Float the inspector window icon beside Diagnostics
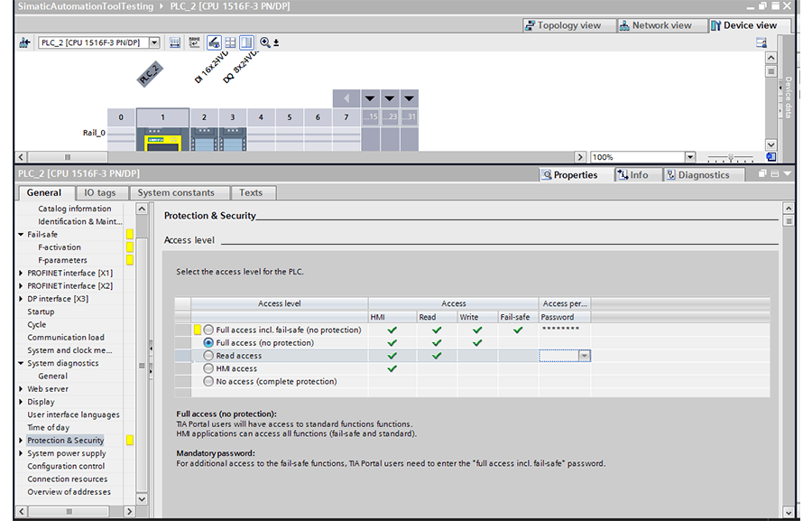Viewport: 812px width, 521px height. point(762,174)
